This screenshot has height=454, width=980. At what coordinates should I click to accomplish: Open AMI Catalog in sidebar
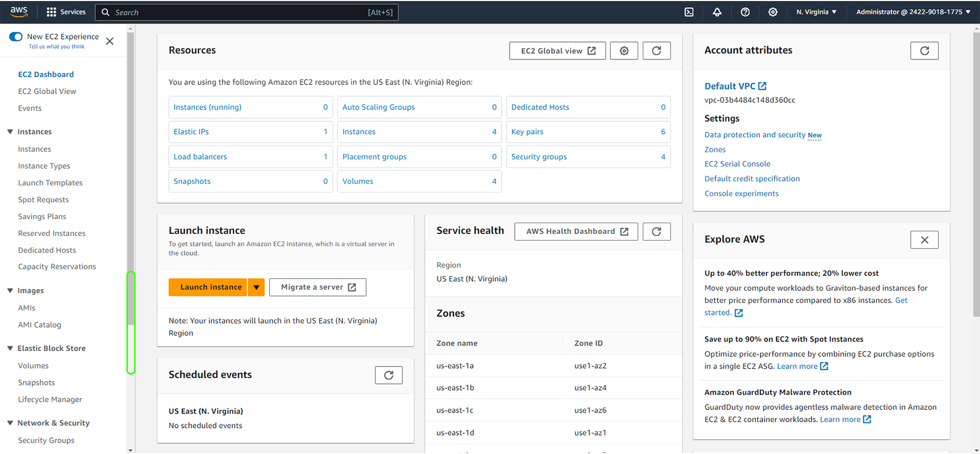(39, 325)
